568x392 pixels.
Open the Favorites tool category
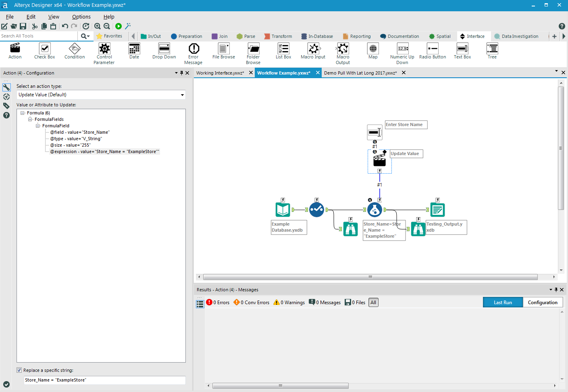(110, 36)
